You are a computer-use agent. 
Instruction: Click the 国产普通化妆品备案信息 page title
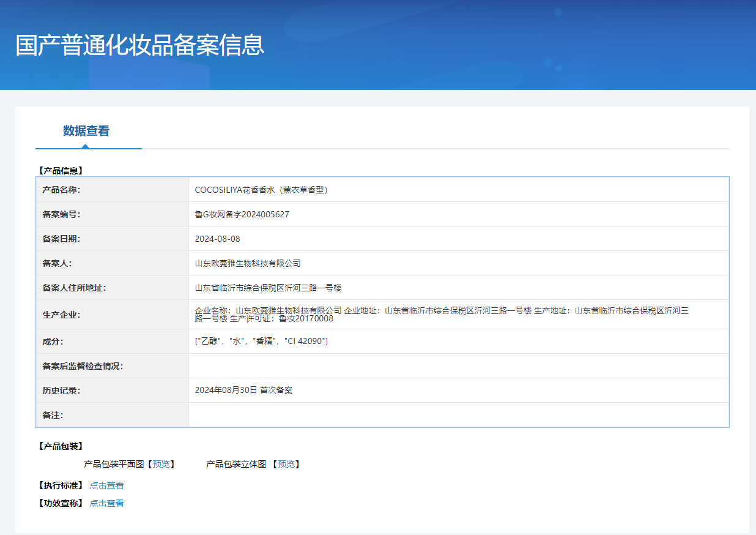(140, 46)
